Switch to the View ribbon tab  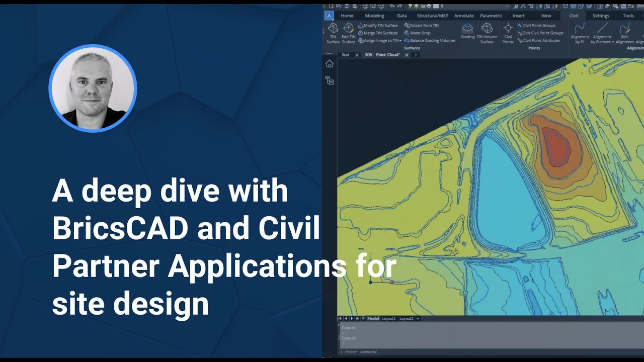[x=546, y=16]
